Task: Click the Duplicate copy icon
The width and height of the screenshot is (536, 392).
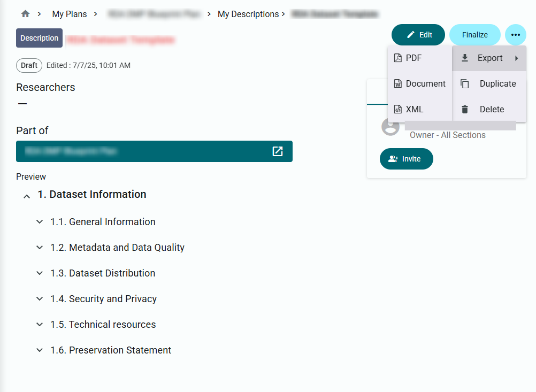Action: pyautogui.click(x=465, y=83)
